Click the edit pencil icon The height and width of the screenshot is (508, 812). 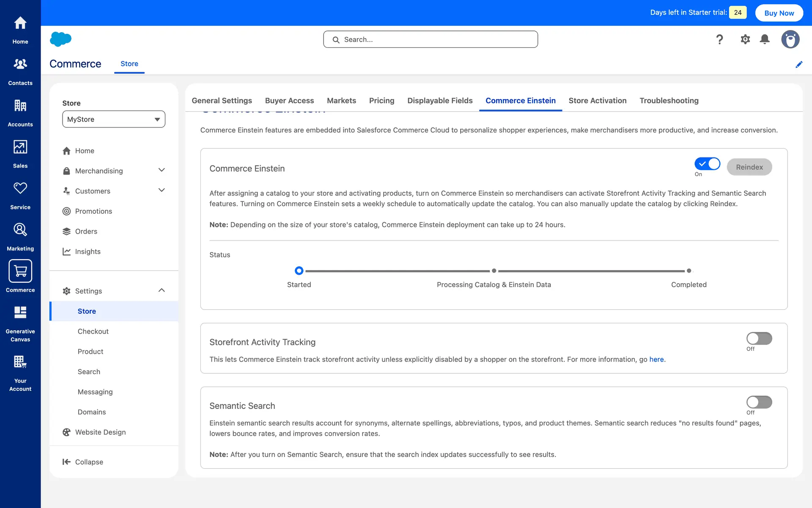[798, 64]
